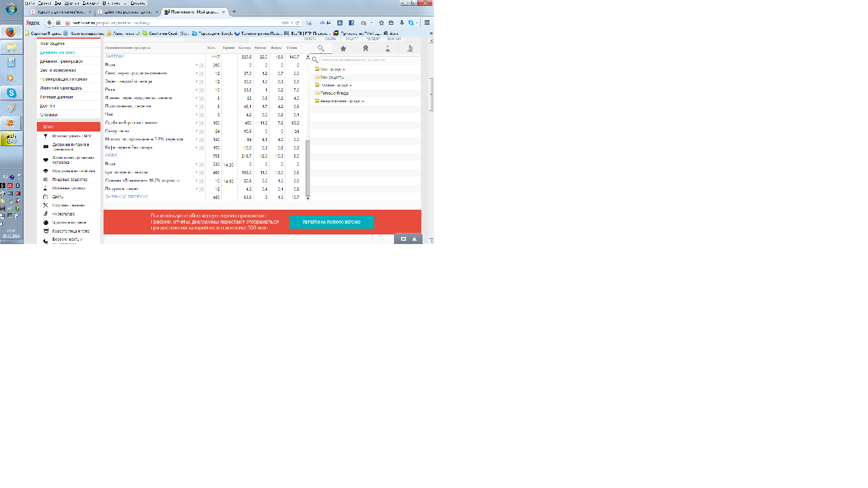Viewport: 868px width, 488px height.
Task: Expand the 'Мои рецепты' folder
Action: click(x=332, y=77)
